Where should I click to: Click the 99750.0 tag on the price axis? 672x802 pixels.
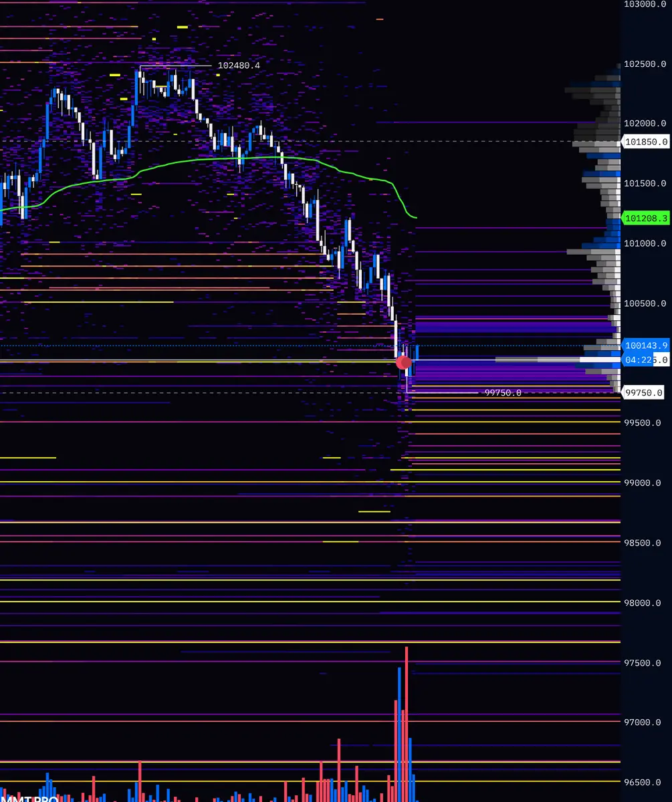tap(643, 393)
